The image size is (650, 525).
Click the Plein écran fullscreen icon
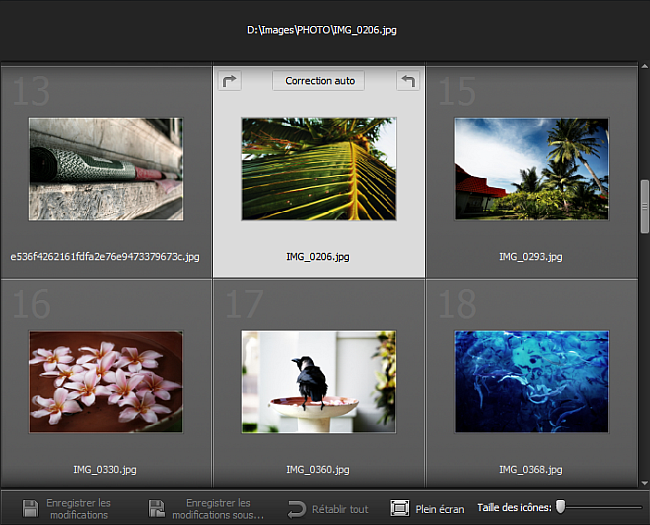coord(400,508)
